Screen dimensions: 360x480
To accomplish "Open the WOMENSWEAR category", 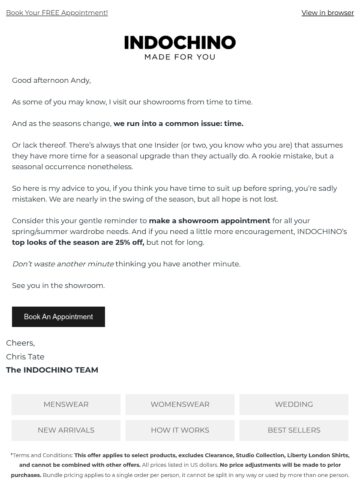I will pos(180,404).
